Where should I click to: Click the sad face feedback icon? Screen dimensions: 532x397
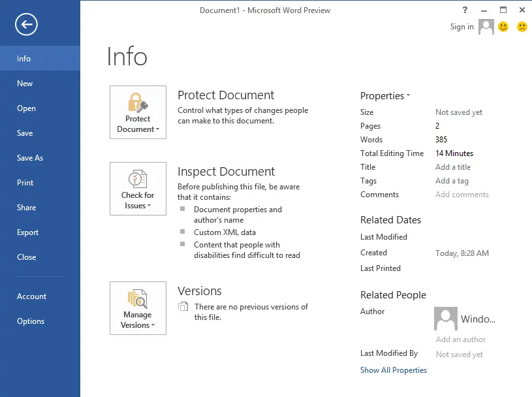520,27
